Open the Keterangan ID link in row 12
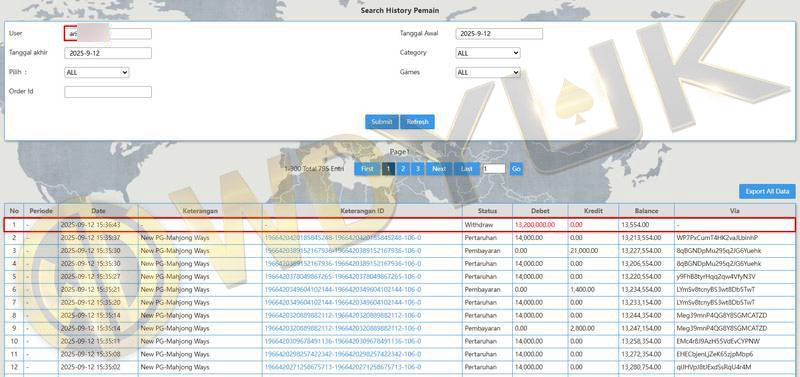 343,367
